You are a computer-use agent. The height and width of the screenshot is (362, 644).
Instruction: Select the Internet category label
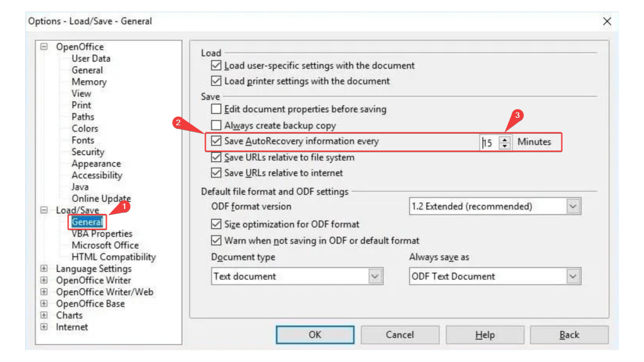(72, 327)
